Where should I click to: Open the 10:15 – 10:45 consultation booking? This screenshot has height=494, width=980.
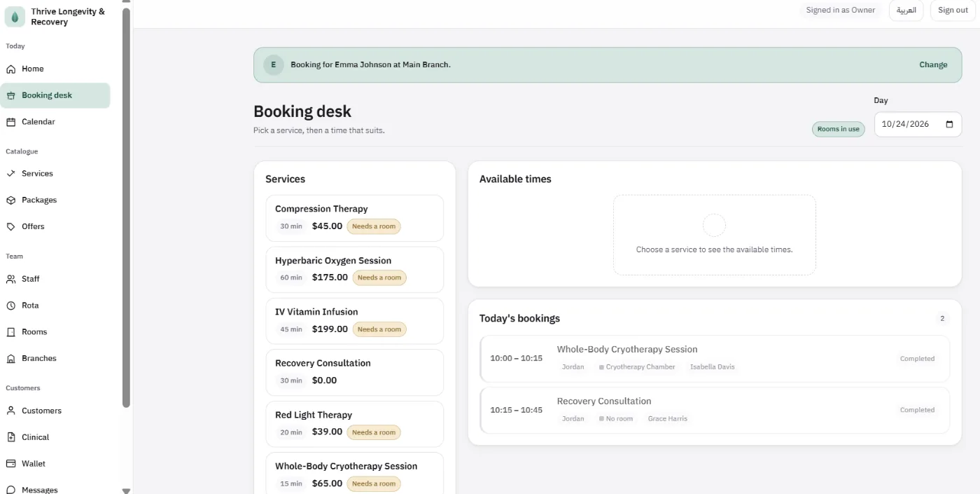pyautogui.click(x=715, y=411)
